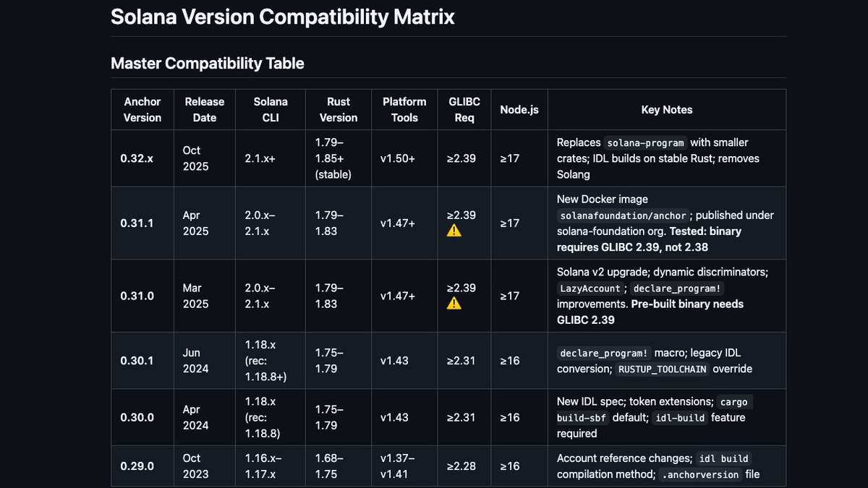Click the ≥2.39 GLIBC cell in 0.32.x row
This screenshot has width=868, height=488.
pyautogui.click(x=464, y=158)
